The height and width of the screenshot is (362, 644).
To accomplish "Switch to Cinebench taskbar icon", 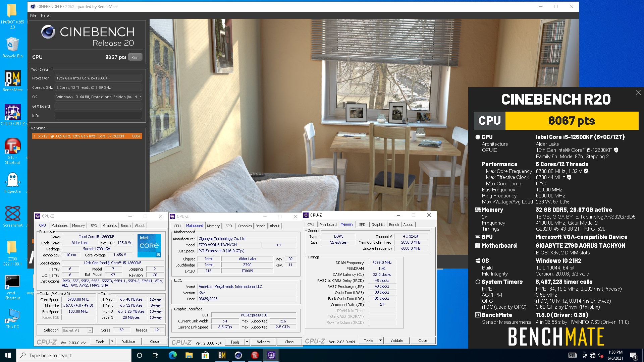I will tap(238, 355).
